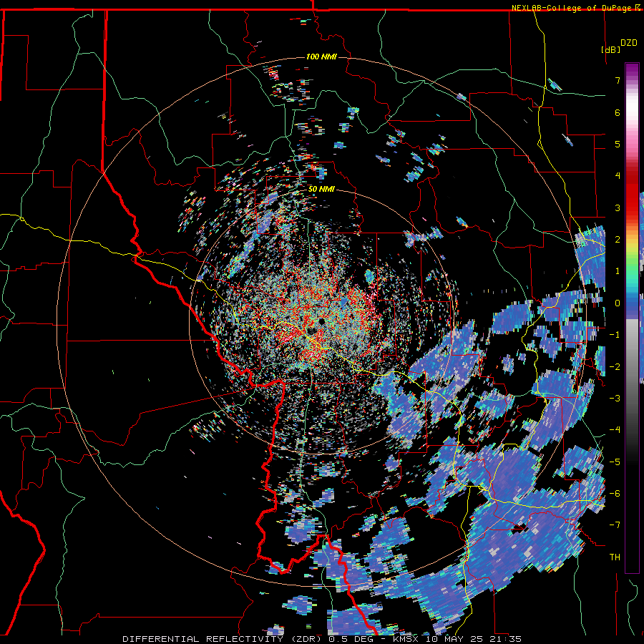Viewport: 644px width, 644px height.
Task: Click the -1 value on the scale
Action: [615, 335]
